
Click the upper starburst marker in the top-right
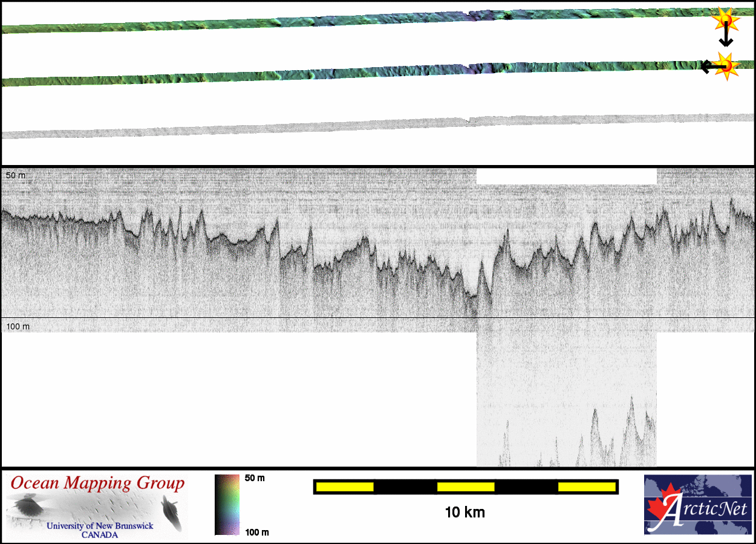(x=726, y=20)
